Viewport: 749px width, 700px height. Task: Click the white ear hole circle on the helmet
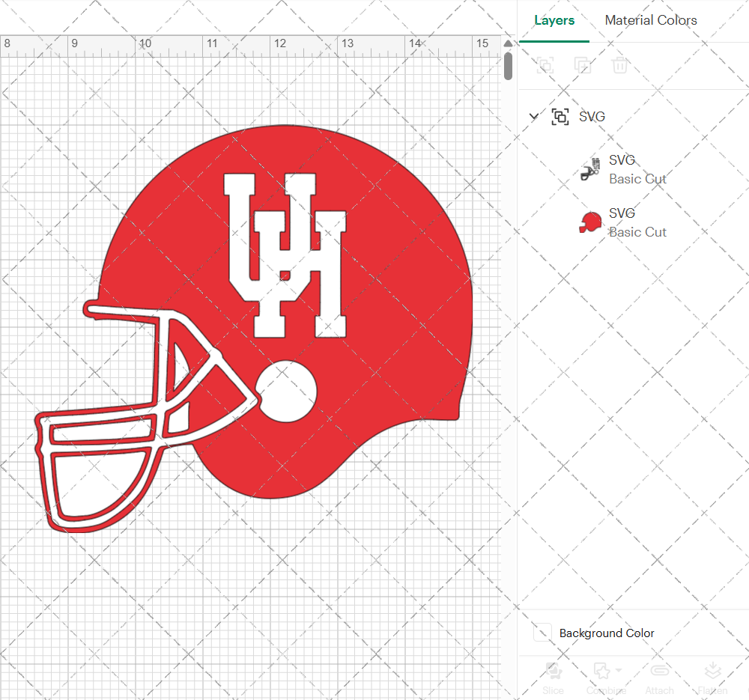[x=286, y=392]
